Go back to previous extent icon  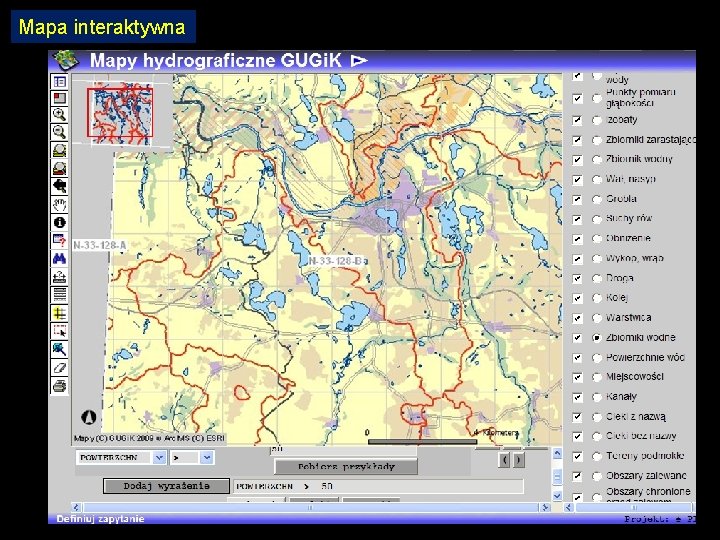(x=60, y=186)
